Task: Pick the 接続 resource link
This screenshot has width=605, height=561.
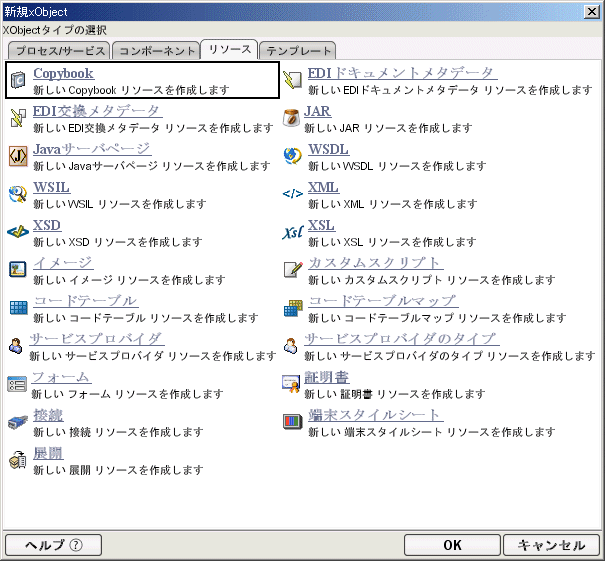Action: pyautogui.click(x=48, y=415)
